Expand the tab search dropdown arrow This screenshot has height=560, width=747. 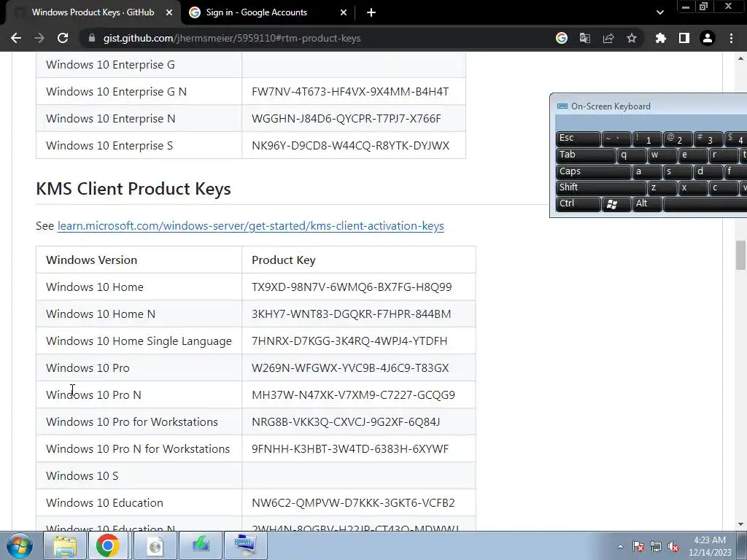(x=659, y=13)
